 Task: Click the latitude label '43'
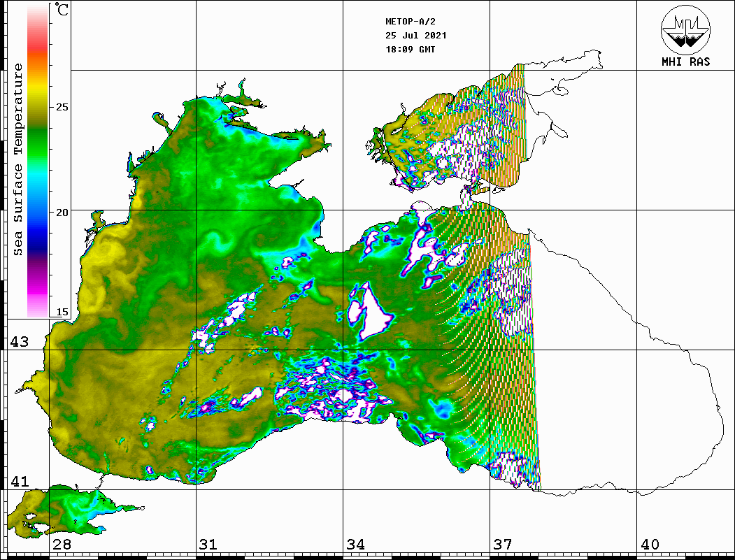19,342
